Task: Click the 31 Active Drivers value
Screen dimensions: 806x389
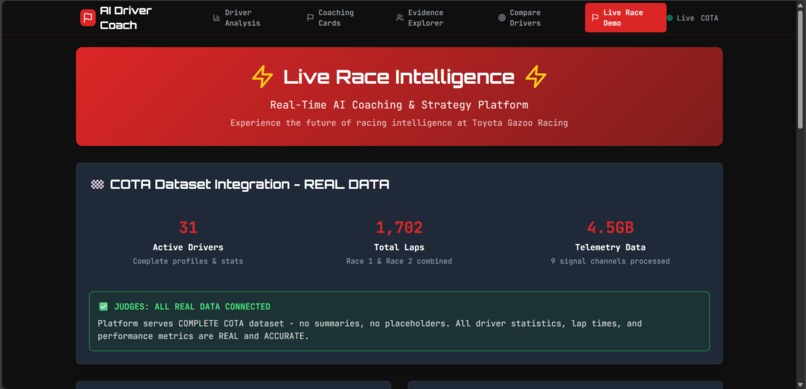Action: point(188,228)
